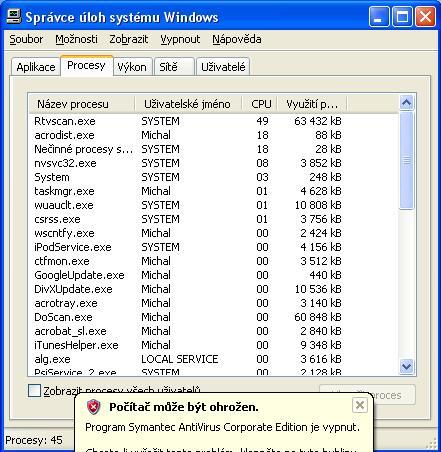
Task: Click the Task Manager title bar icon
Action: pyautogui.click(x=14, y=16)
